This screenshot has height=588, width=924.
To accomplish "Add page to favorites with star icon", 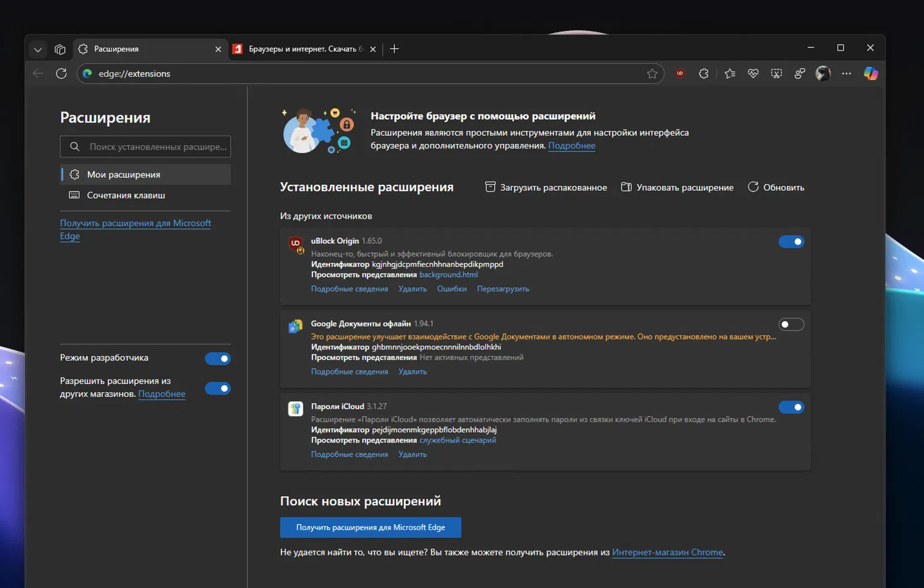I will click(x=652, y=74).
